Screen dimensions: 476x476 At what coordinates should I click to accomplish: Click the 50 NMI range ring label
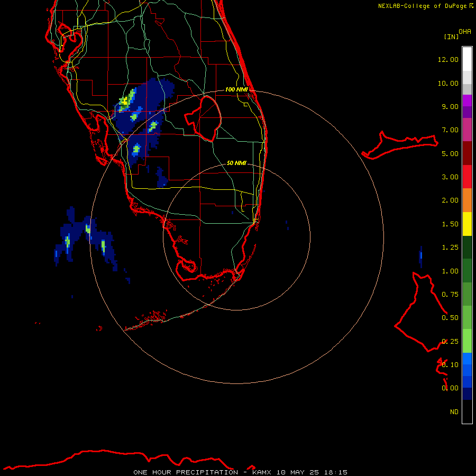tap(236, 163)
